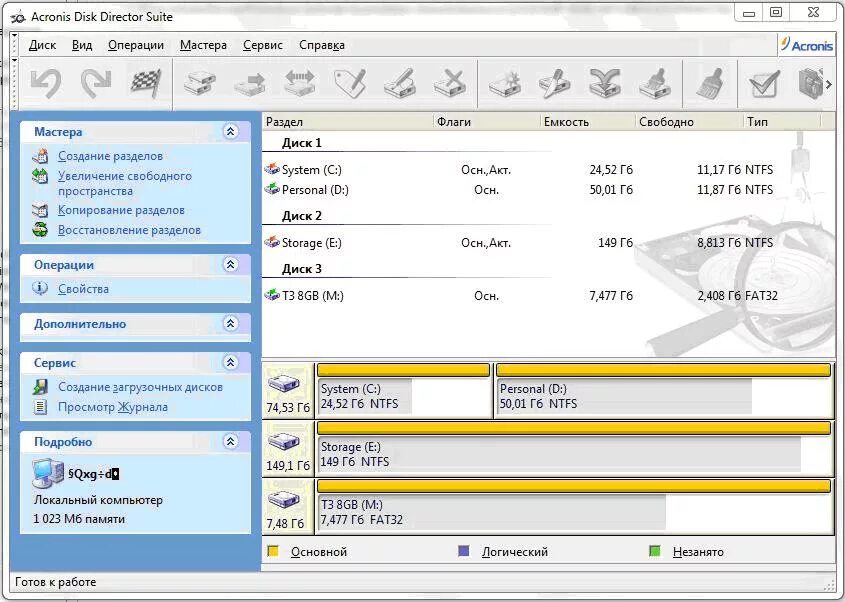
Task: Click the Format partition pen icon
Action: pyautogui.click(x=400, y=83)
